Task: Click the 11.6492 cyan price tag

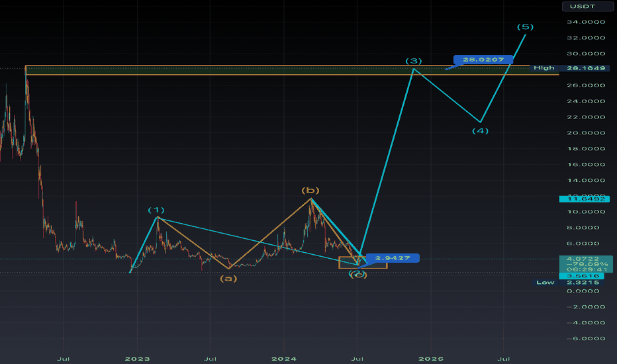Action: click(586, 199)
